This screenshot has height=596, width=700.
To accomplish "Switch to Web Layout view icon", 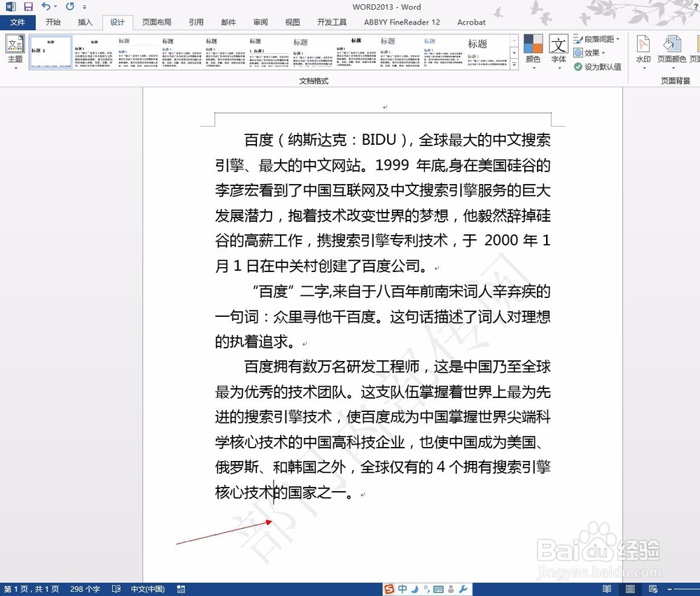I will pyautogui.click(x=653, y=589).
